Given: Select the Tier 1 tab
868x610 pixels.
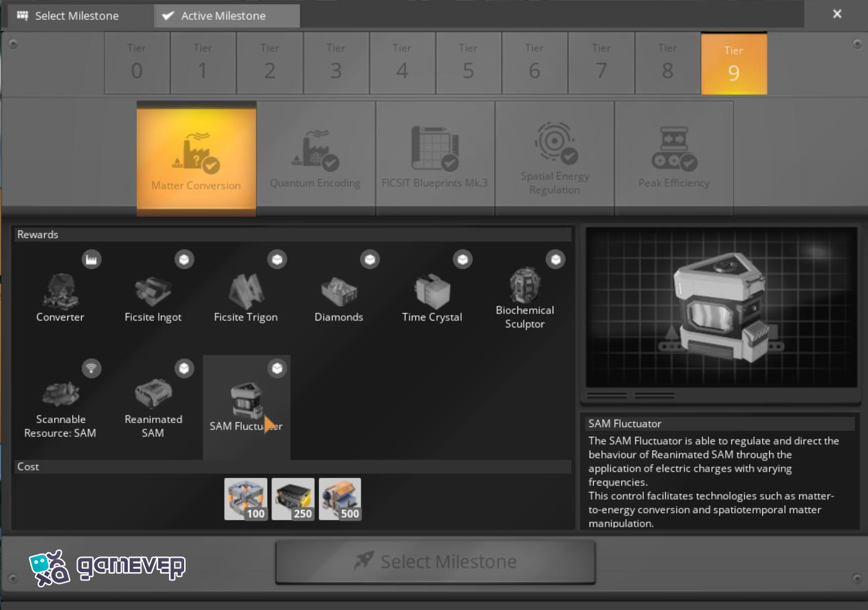Looking at the screenshot, I should pyautogui.click(x=203, y=63).
